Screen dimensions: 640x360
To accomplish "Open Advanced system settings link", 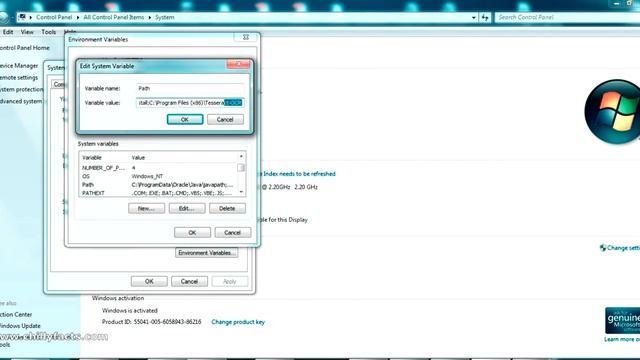I will coord(21,101).
